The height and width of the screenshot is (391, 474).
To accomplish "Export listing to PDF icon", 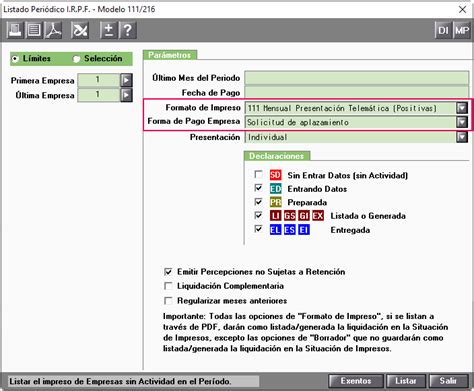I will (54, 30).
